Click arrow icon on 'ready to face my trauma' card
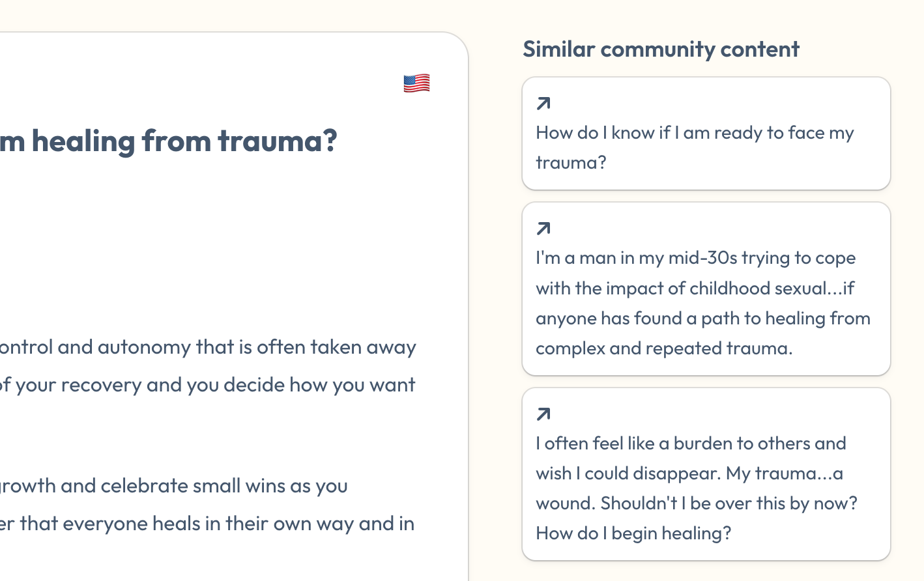The height and width of the screenshot is (581, 924). coord(543,104)
